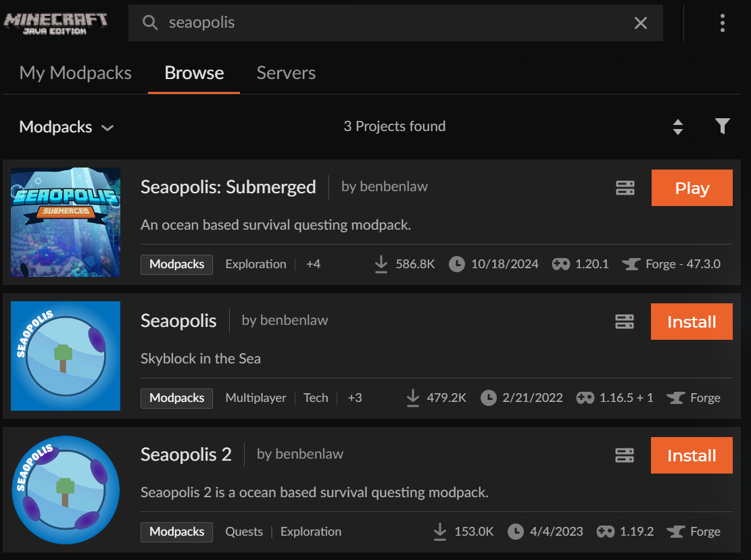
Task: Switch to the My Modpacks tab
Action: [x=75, y=72]
